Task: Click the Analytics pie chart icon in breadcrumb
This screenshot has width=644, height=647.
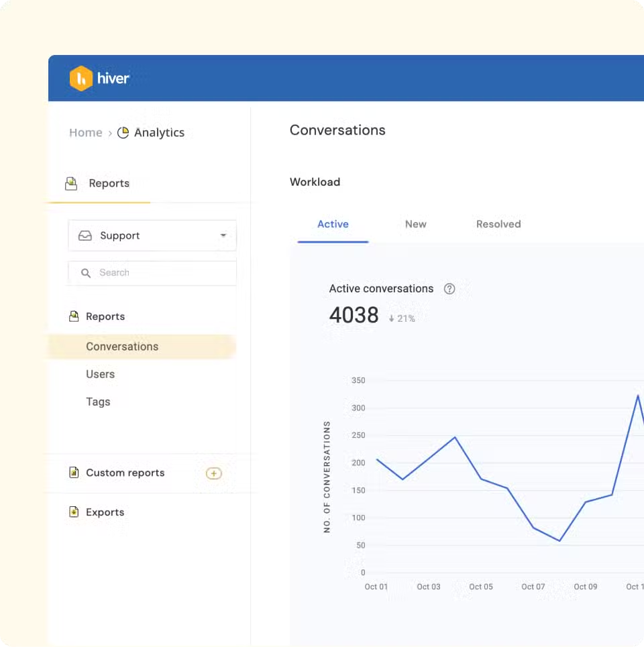Action: point(123,132)
